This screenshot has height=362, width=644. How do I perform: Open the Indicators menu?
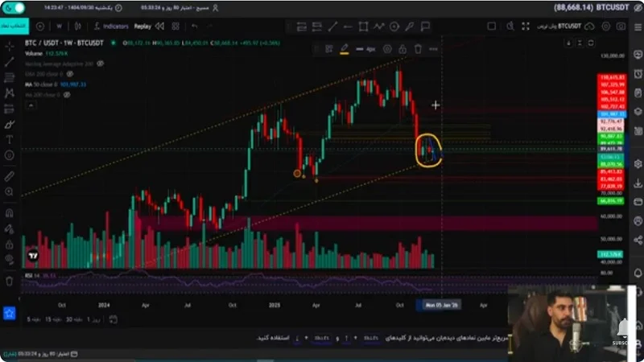click(x=111, y=27)
